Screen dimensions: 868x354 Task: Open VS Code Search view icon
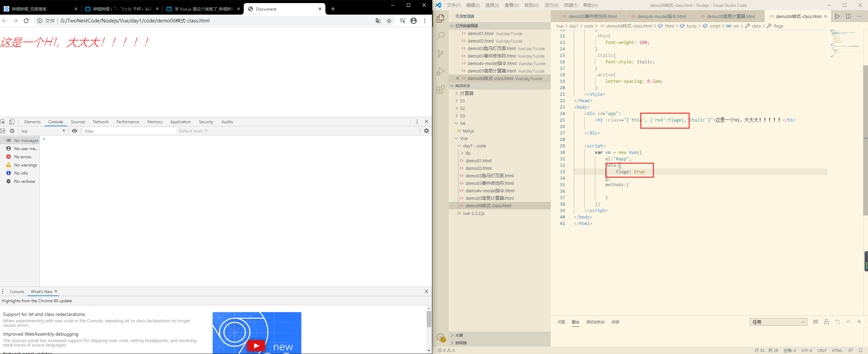point(440,36)
